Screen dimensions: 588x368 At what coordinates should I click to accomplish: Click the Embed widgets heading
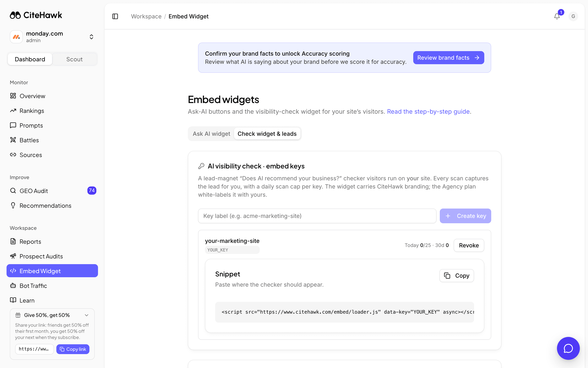[223, 100]
